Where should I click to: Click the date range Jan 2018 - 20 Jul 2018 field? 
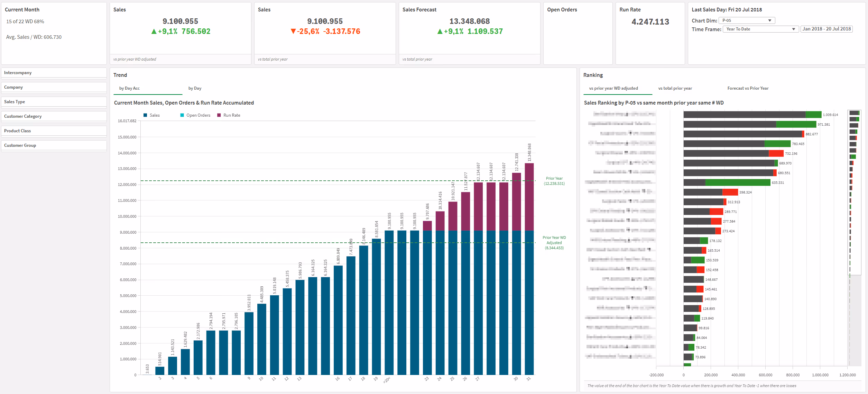point(827,29)
